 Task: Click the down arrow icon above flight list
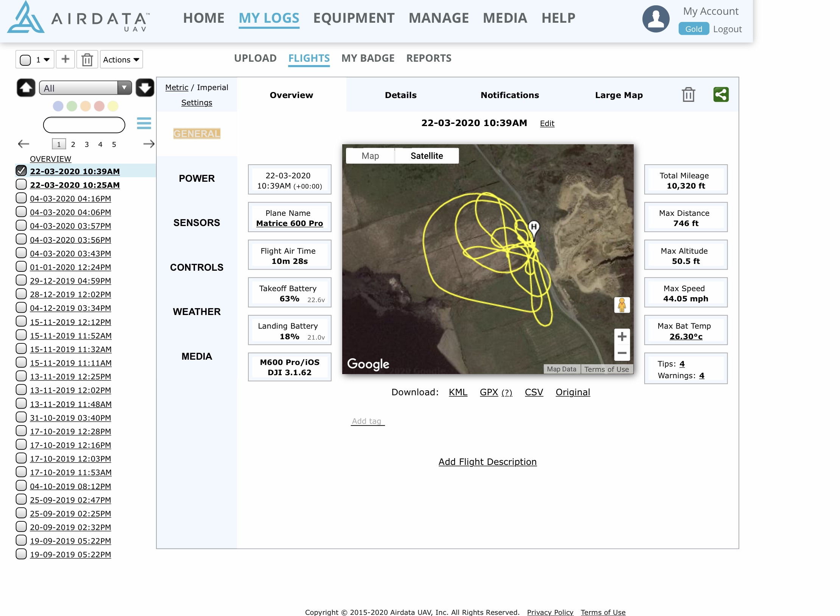tap(145, 88)
